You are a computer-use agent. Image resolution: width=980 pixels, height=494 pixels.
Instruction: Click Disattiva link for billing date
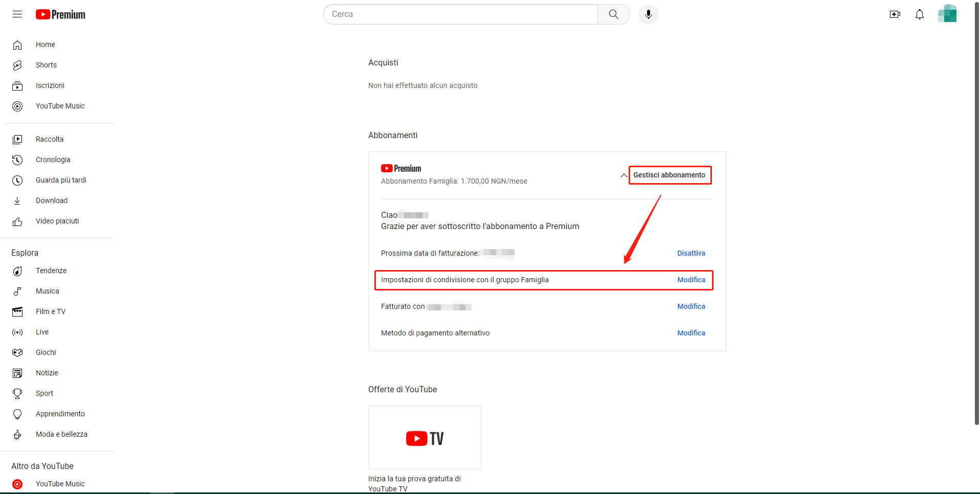click(691, 253)
